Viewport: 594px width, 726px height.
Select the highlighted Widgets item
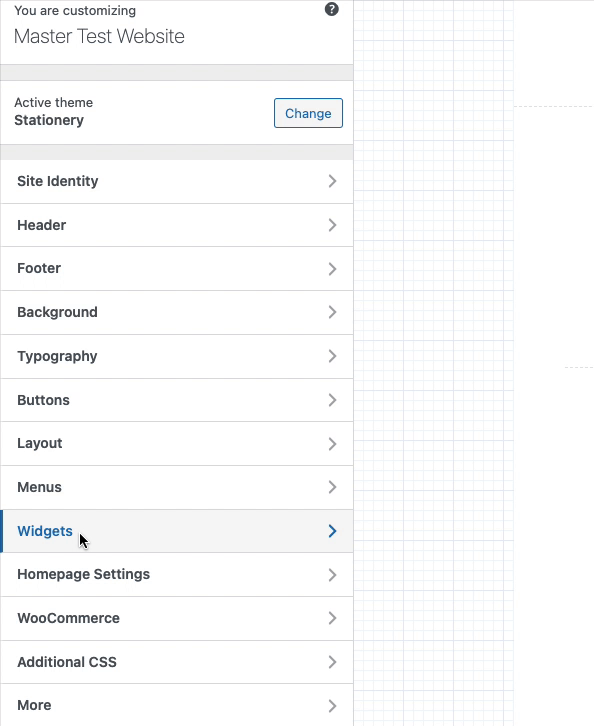[176, 531]
